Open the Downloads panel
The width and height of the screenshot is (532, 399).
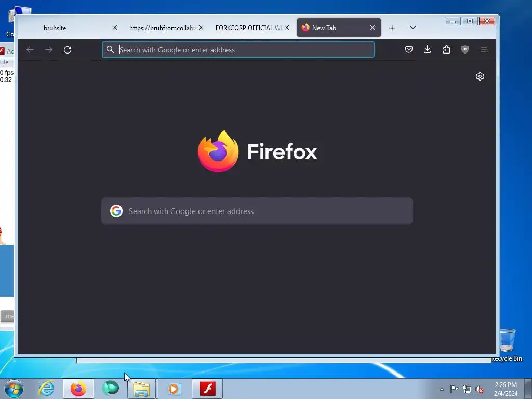click(428, 49)
